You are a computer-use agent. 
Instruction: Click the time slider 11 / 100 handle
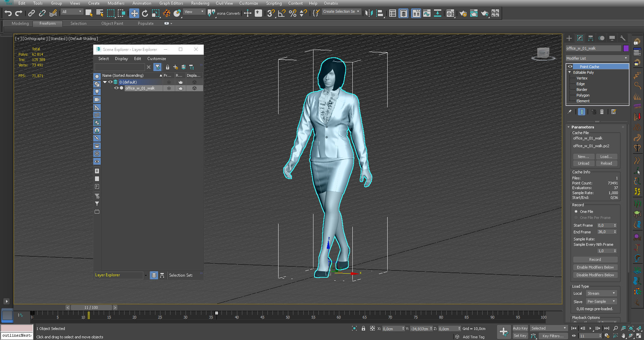coord(91,307)
